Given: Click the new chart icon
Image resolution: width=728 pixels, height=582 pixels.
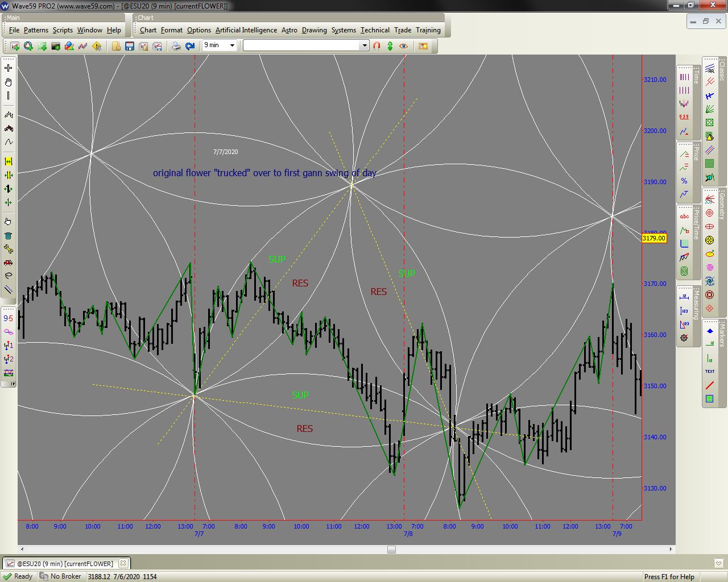Looking at the screenshot, I should click(15, 46).
